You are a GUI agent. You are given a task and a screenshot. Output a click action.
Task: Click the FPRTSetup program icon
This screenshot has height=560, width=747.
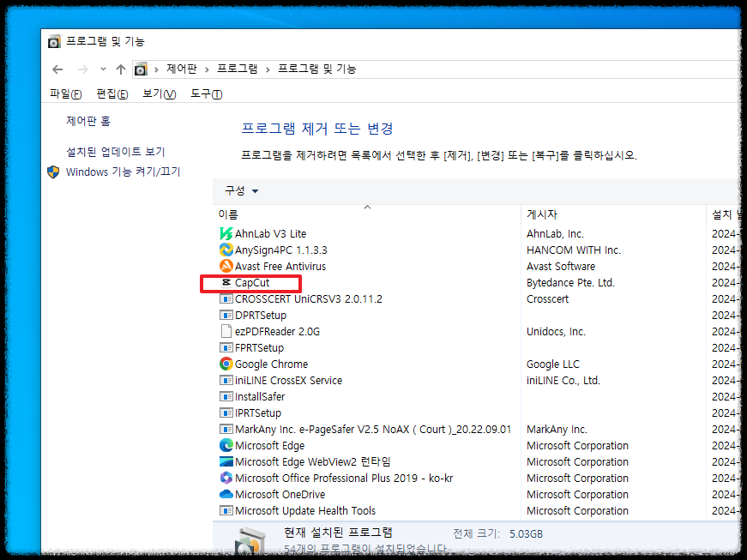(226, 347)
